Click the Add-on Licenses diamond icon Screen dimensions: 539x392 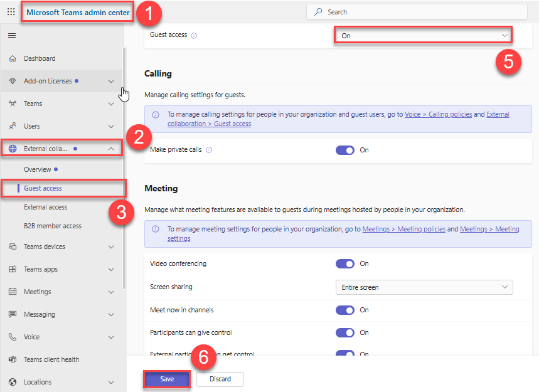point(13,81)
